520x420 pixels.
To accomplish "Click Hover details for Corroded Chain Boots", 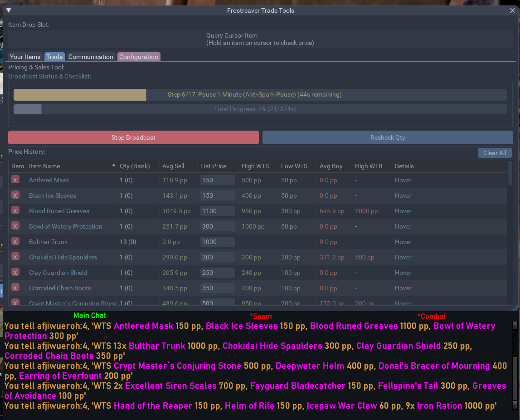I will pos(403,288).
